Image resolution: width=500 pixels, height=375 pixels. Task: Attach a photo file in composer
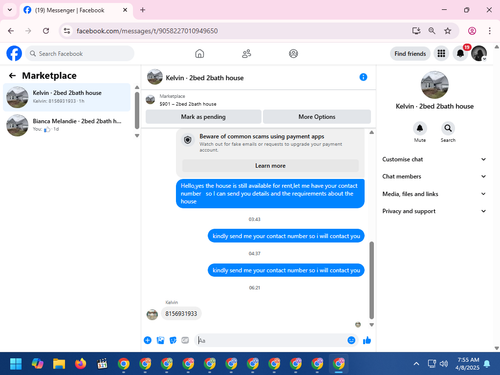click(160, 340)
